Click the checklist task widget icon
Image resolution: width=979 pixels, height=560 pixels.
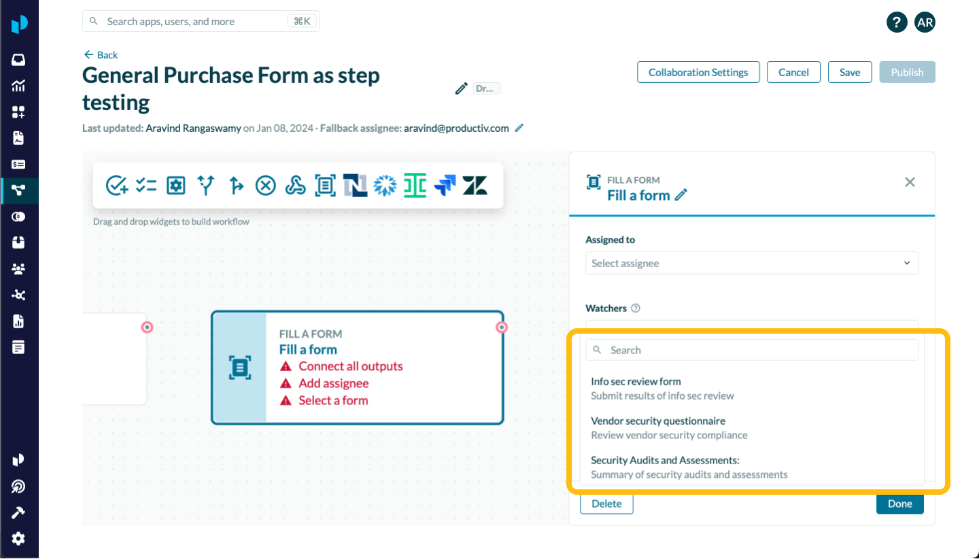(146, 185)
